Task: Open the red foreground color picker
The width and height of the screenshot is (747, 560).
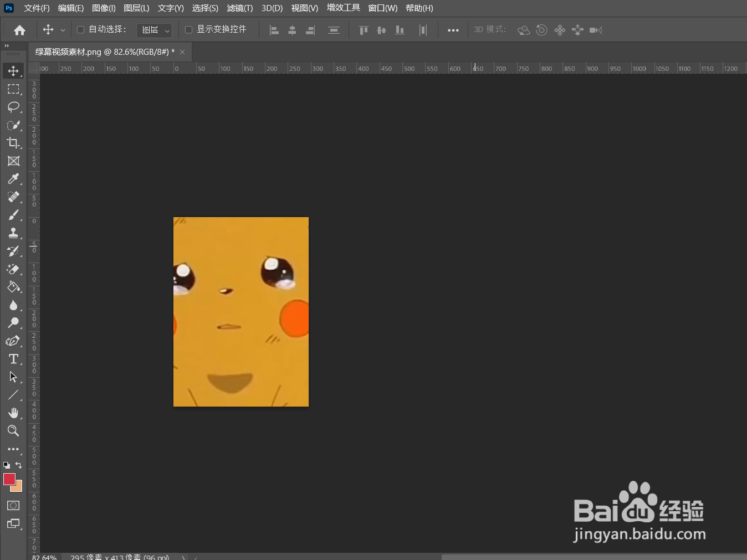Action: tap(9, 480)
